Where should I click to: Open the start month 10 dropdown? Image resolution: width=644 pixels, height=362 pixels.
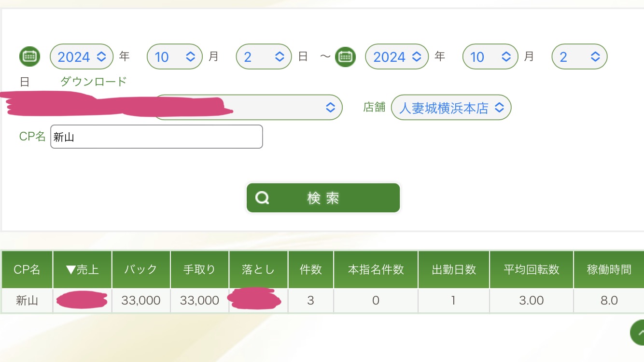tap(175, 57)
